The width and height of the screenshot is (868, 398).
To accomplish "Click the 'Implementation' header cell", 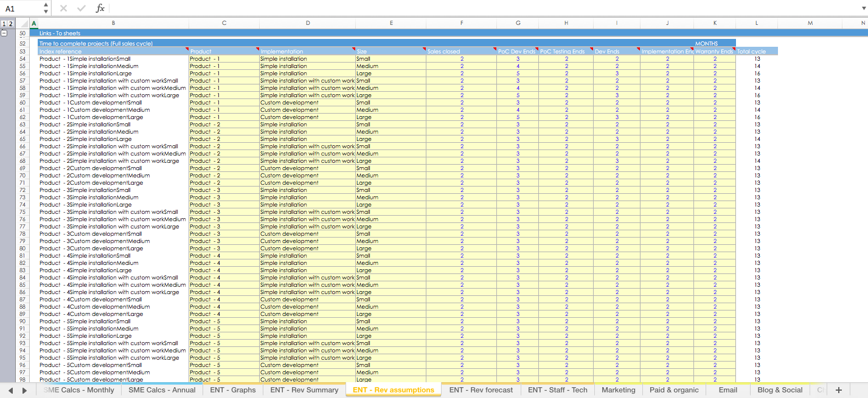I will pos(307,52).
